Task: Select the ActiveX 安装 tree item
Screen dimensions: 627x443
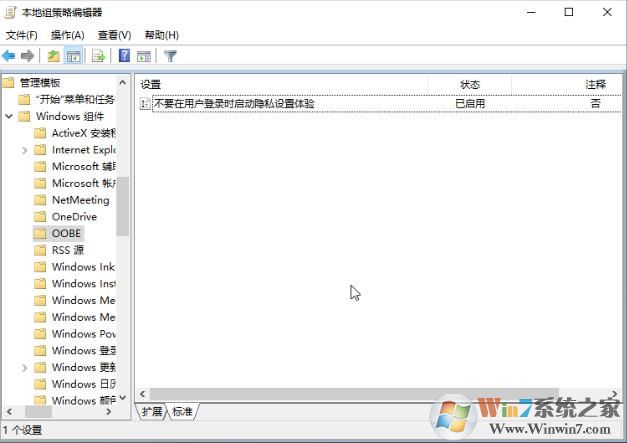Action: tap(84, 133)
